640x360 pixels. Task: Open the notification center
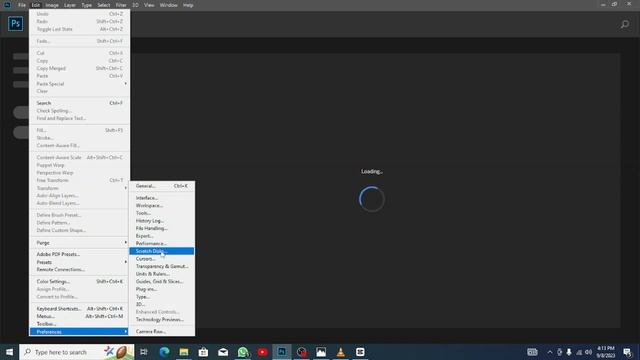pos(627,352)
